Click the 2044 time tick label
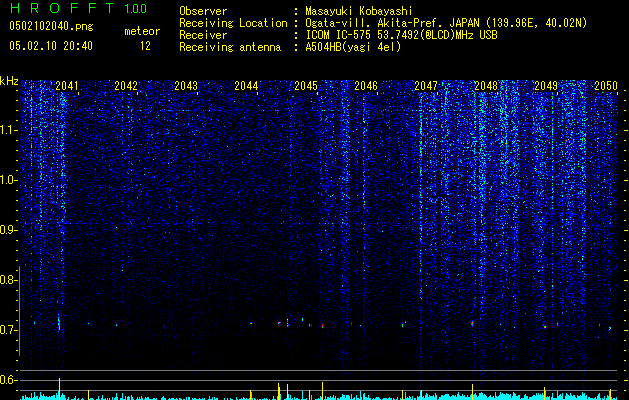629x400 pixels. 246,86
